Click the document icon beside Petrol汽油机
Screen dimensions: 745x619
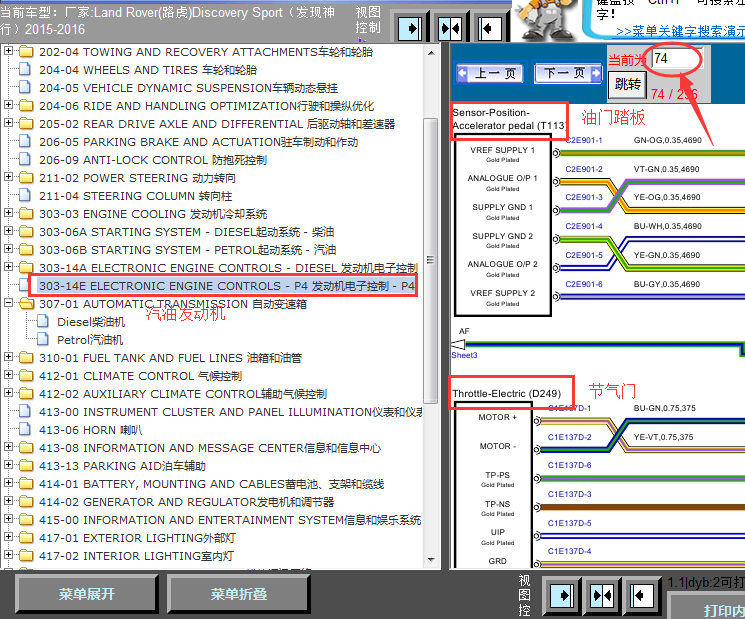(43, 339)
